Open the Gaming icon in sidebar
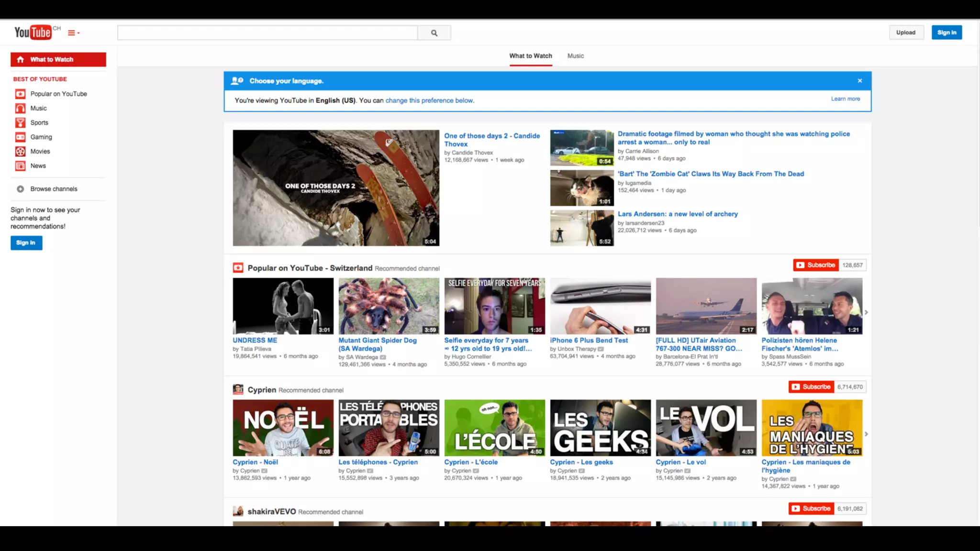 click(x=20, y=137)
